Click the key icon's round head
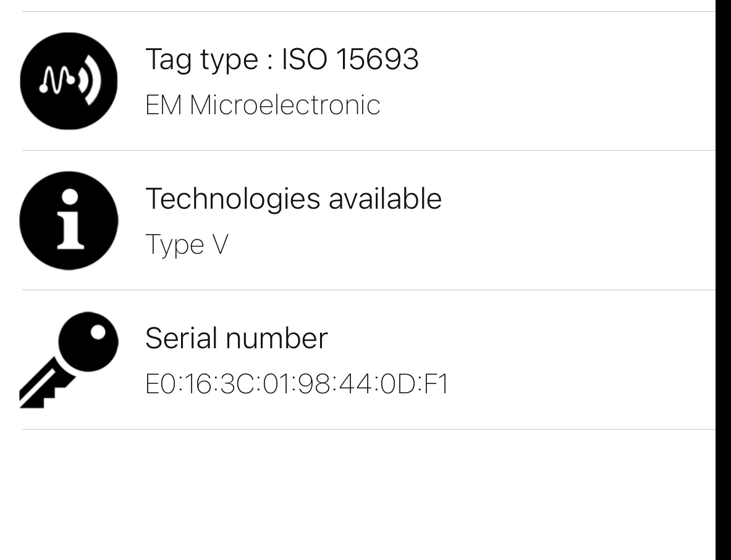 coord(88,342)
